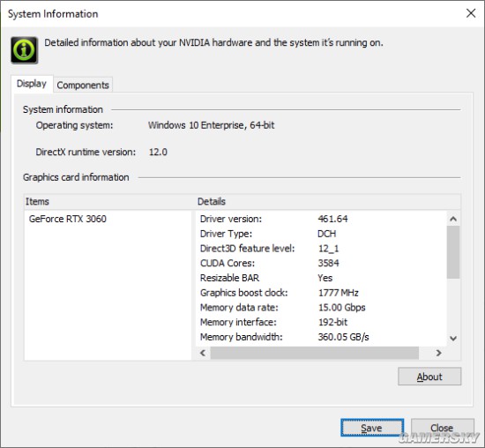
Task: Select the Driver version row
Action: pyautogui.click(x=322, y=219)
